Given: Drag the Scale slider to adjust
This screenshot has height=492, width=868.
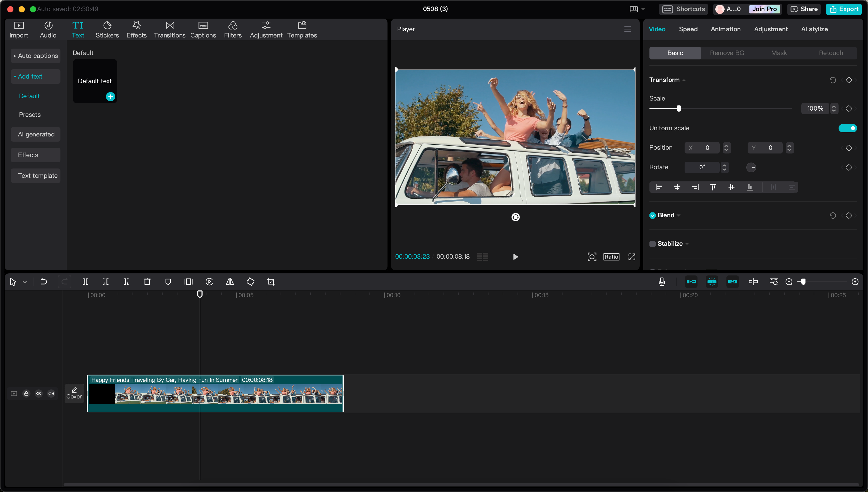Looking at the screenshot, I should click(x=679, y=109).
